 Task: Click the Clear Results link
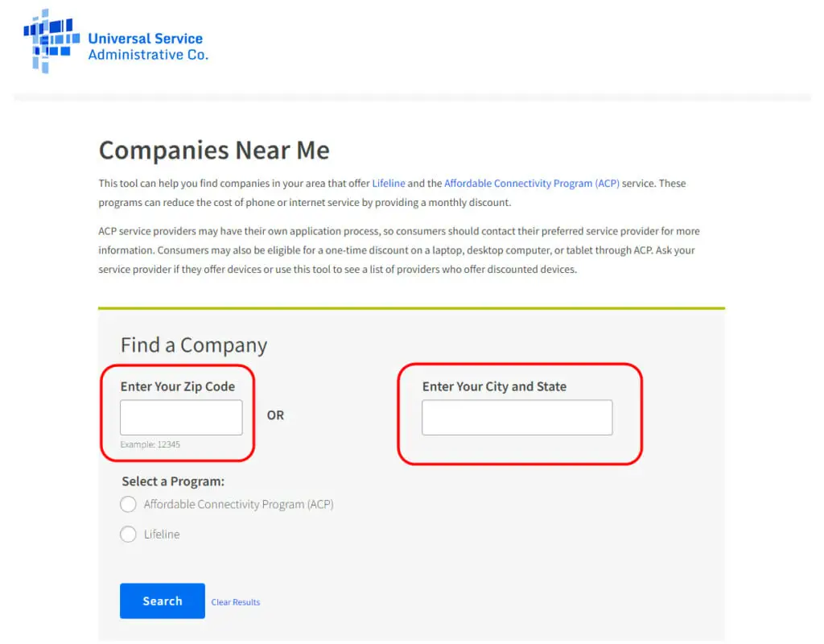[236, 602]
